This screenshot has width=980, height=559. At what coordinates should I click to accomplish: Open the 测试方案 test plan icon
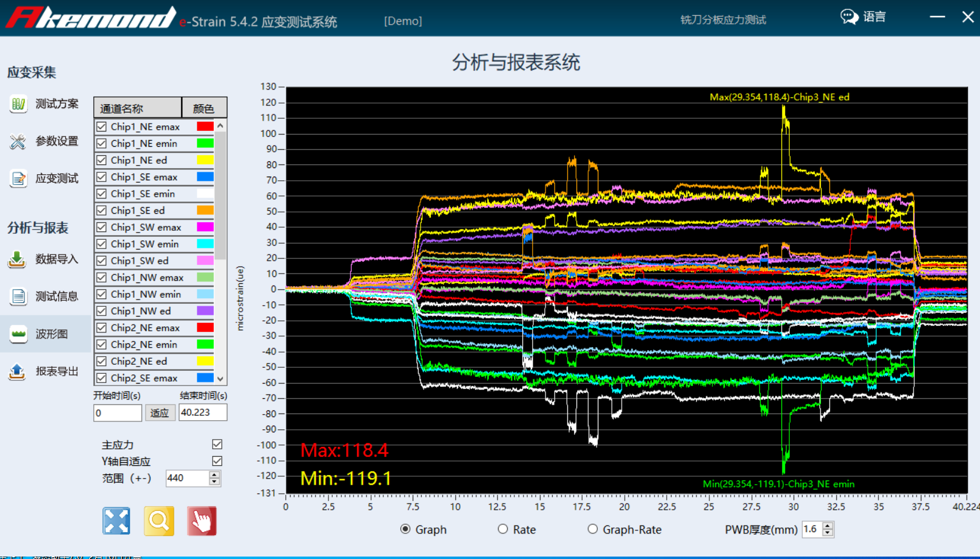pos(18,104)
